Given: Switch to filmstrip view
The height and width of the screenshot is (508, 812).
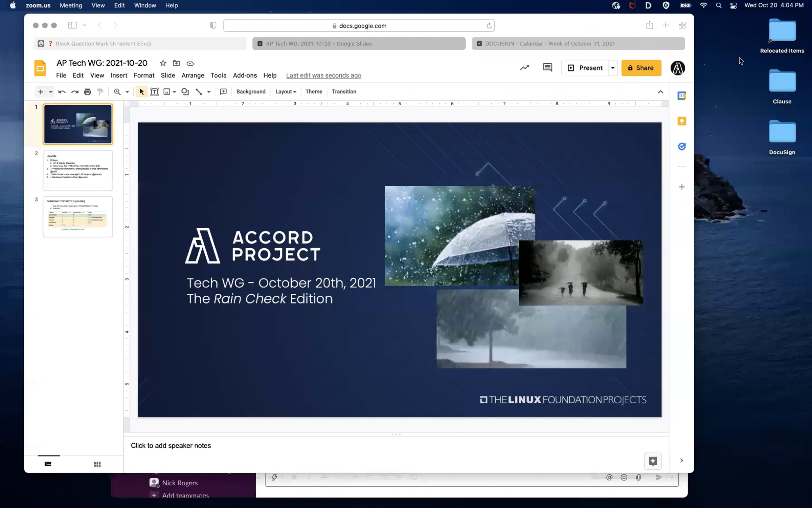Looking at the screenshot, I should pos(48,464).
